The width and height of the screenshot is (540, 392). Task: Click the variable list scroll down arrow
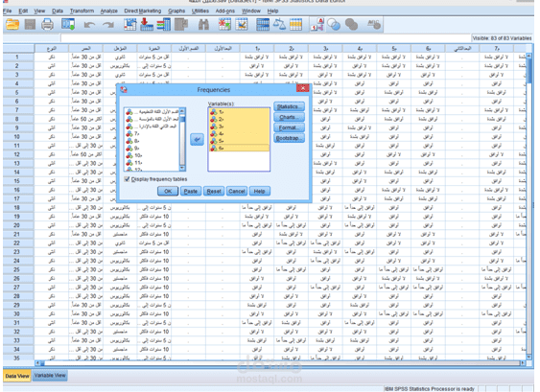[182, 168]
